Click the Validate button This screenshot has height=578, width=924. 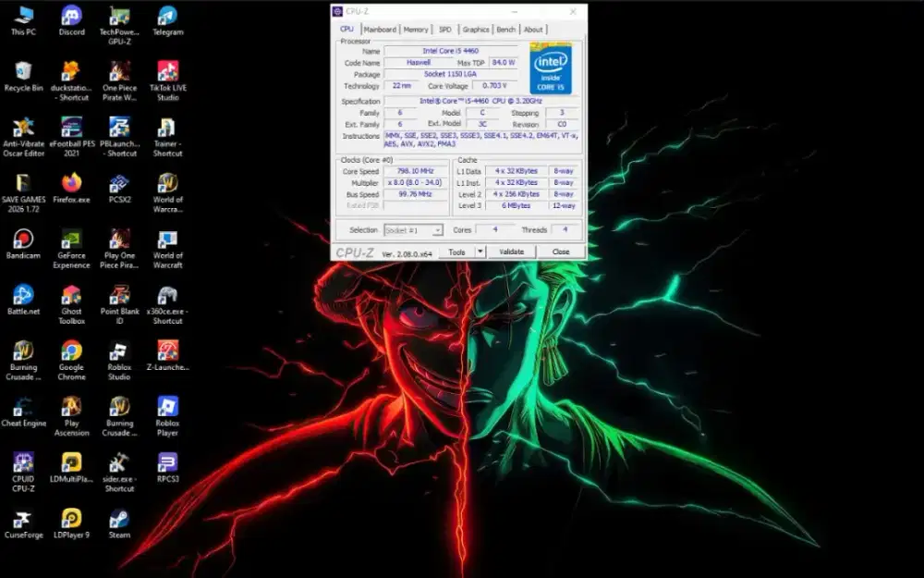pos(512,252)
